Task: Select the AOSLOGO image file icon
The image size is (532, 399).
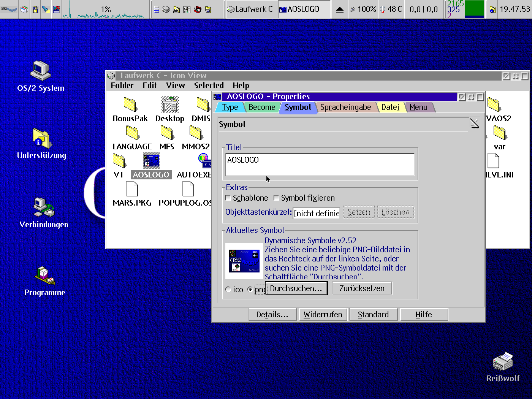Action: click(151, 161)
